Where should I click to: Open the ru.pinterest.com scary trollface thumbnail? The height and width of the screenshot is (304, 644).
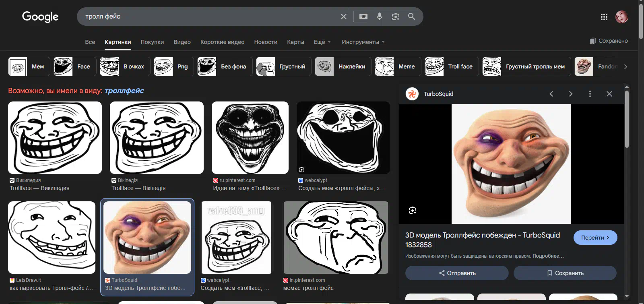[x=250, y=138]
